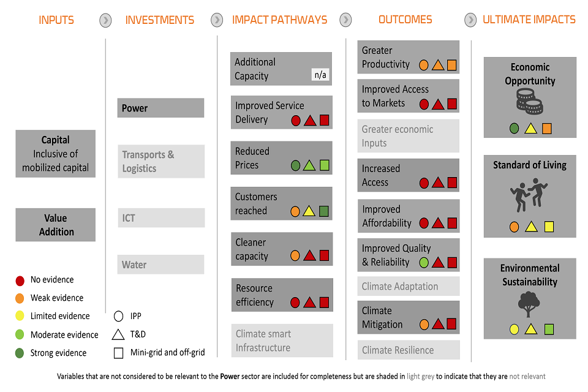Click the dark green square in Customers reached
Screen dimensions: 588x392
tap(324, 211)
